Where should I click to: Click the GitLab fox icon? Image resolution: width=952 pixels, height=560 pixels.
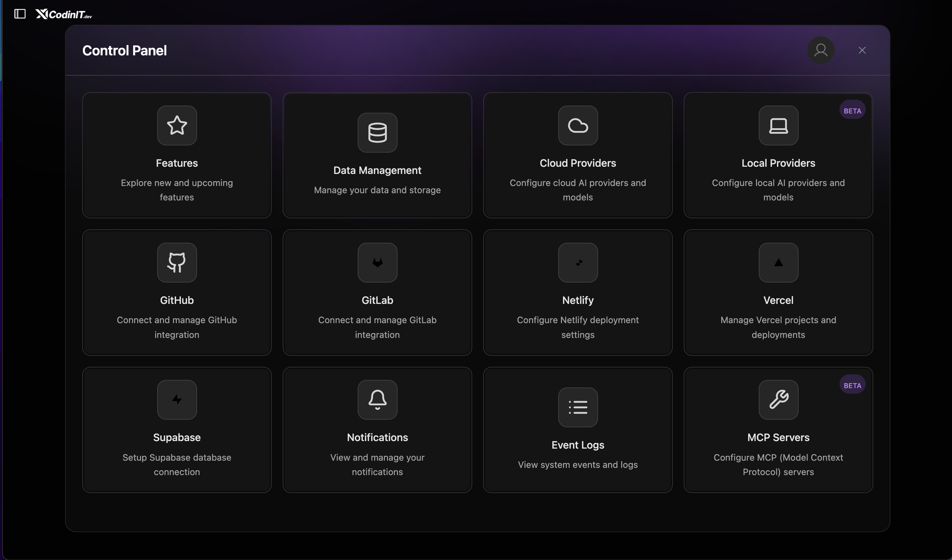[377, 262]
